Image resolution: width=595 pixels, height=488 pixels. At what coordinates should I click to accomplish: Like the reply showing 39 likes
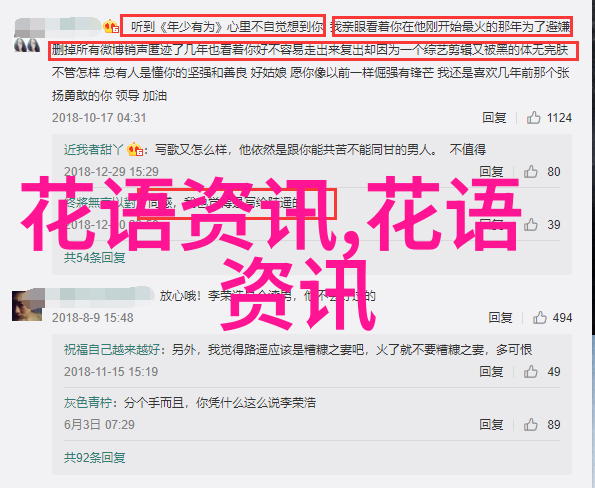(x=530, y=225)
